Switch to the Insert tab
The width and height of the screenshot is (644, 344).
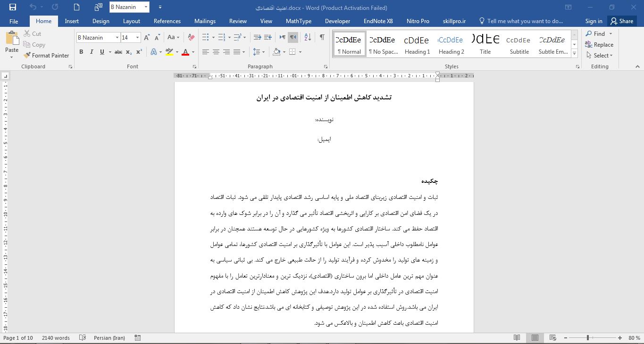point(72,21)
